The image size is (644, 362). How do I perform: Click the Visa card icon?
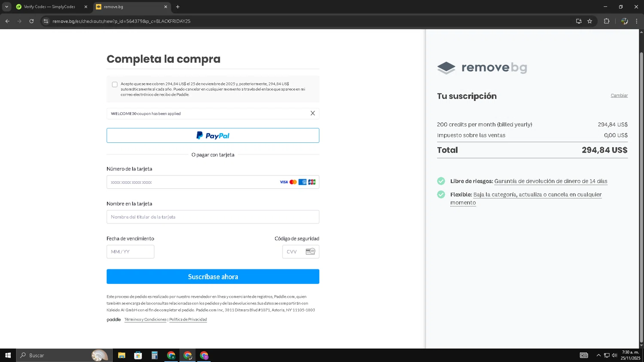tap(284, 182)
